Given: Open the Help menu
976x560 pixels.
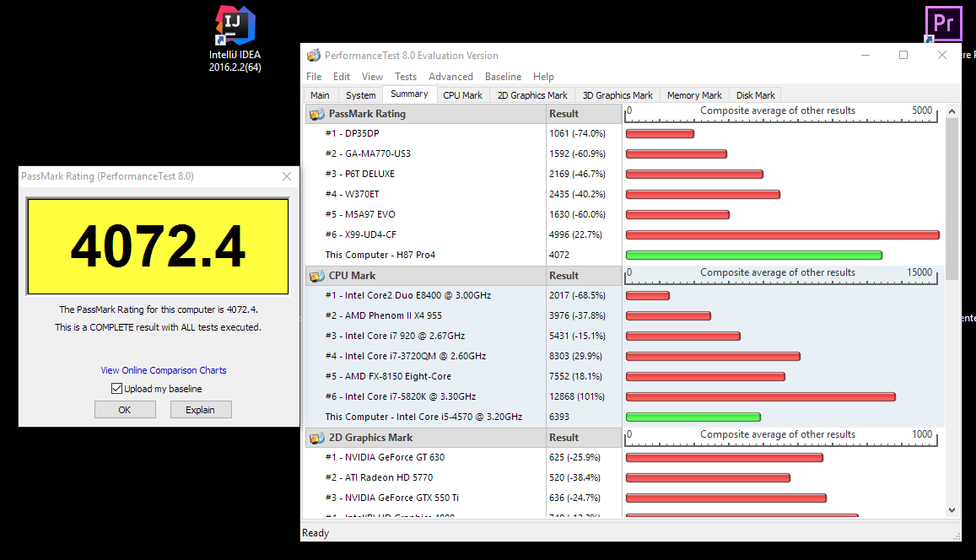Looking at the screenshot, I should pyautogui.click(x=543, y=77).
